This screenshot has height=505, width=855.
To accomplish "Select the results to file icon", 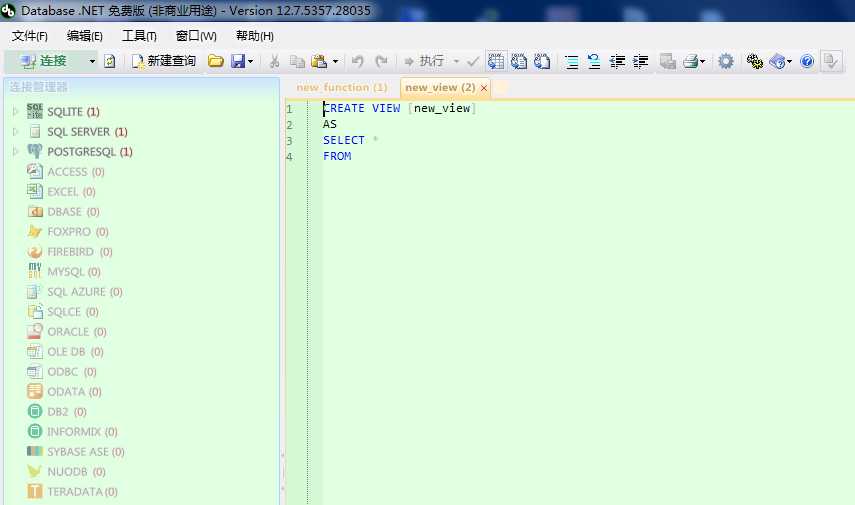I will pyautogui.click(x=542, y=61).
